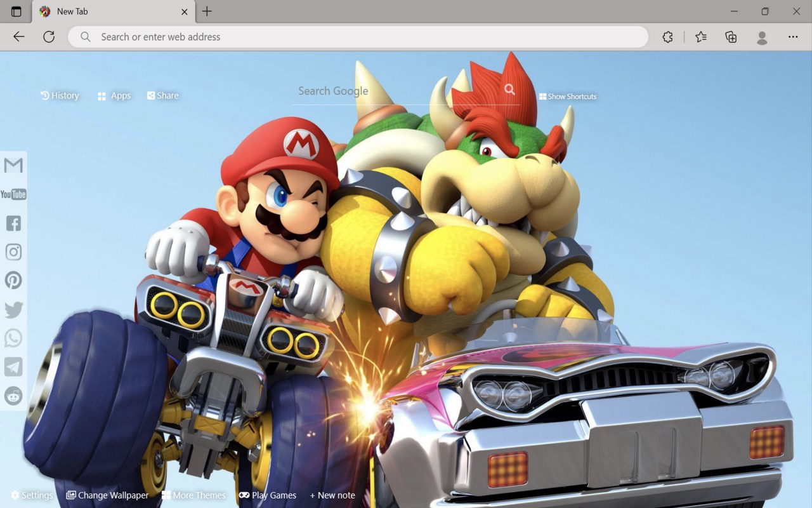
Task: Open the new tab page Settings
Action: point(32,495)
